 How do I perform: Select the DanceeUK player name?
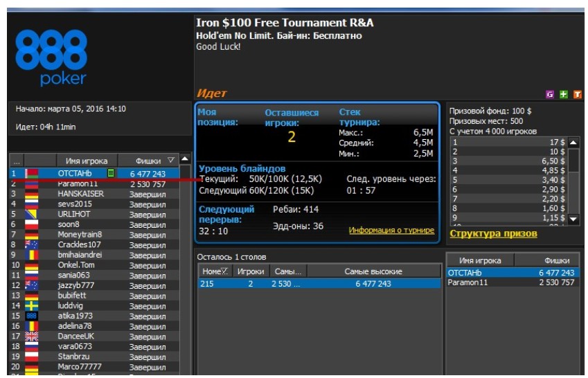[75, 336]
